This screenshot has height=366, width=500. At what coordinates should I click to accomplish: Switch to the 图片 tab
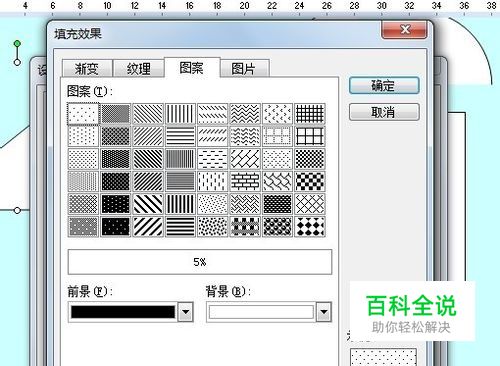(x=244, y=69)
